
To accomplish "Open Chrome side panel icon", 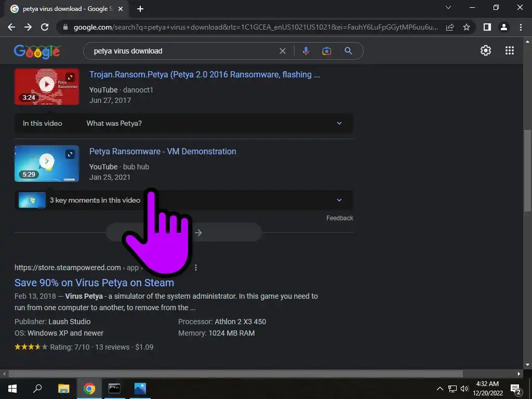I will [x=487, y=27].
